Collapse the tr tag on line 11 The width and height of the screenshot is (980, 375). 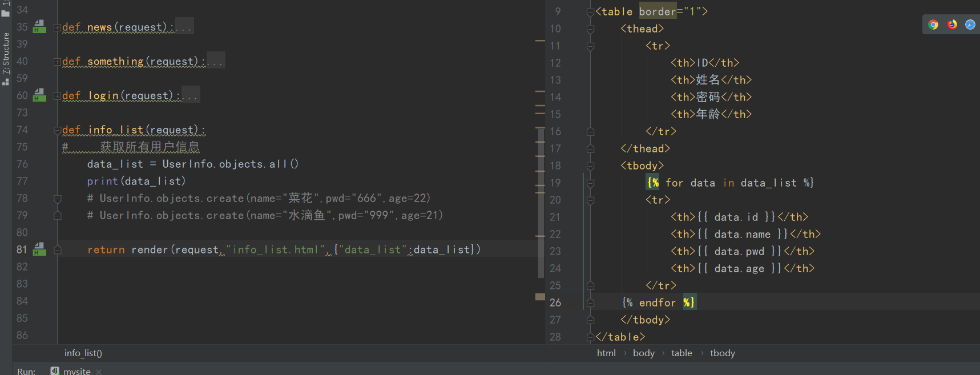pos(591,46)
